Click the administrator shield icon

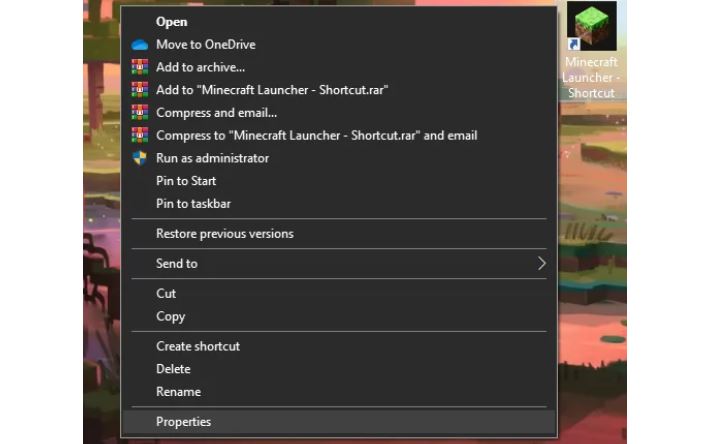(139, 158)
